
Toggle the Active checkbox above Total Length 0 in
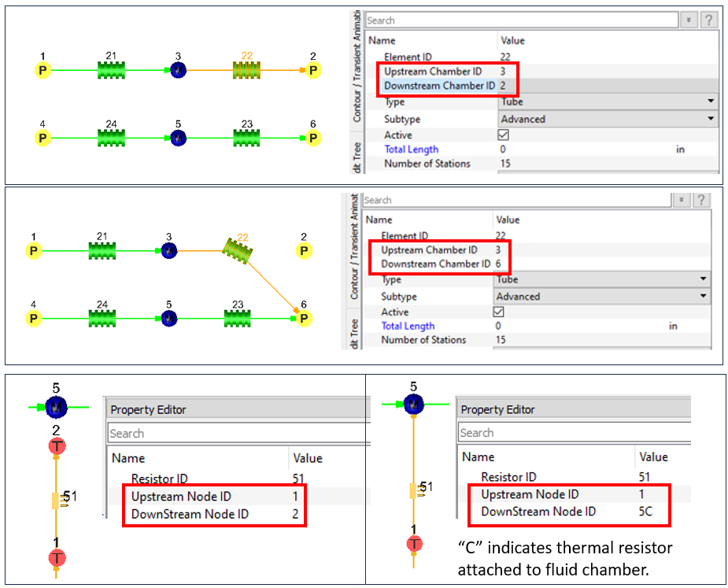504,135
